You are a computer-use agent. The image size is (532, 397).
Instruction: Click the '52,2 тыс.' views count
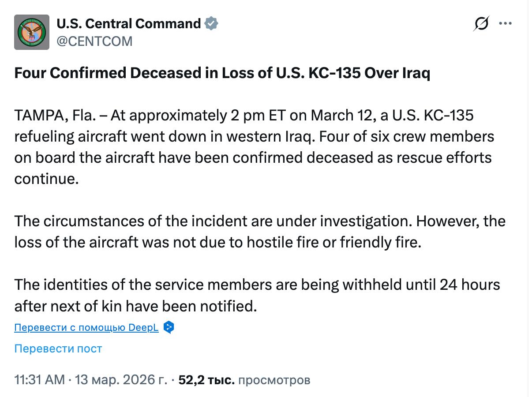[206, 380]
